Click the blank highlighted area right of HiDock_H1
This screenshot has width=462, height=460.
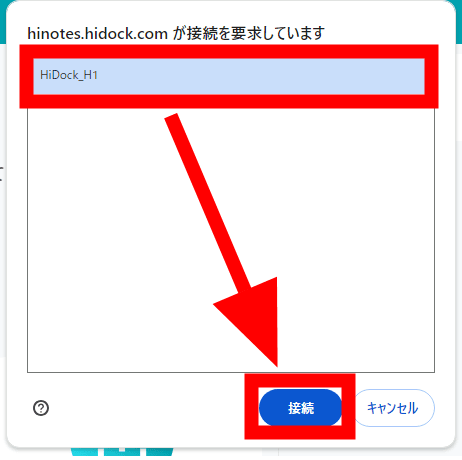coord(260,76)
